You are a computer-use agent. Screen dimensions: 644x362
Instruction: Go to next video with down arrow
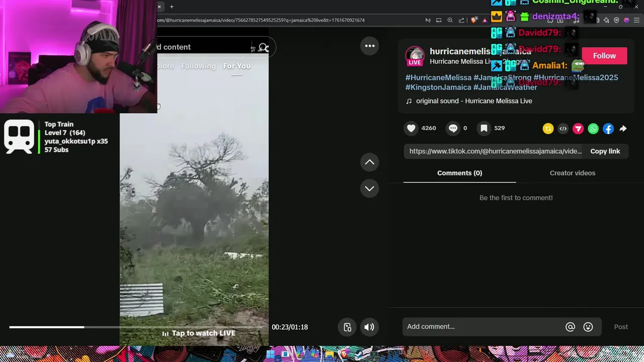point(369,188)
